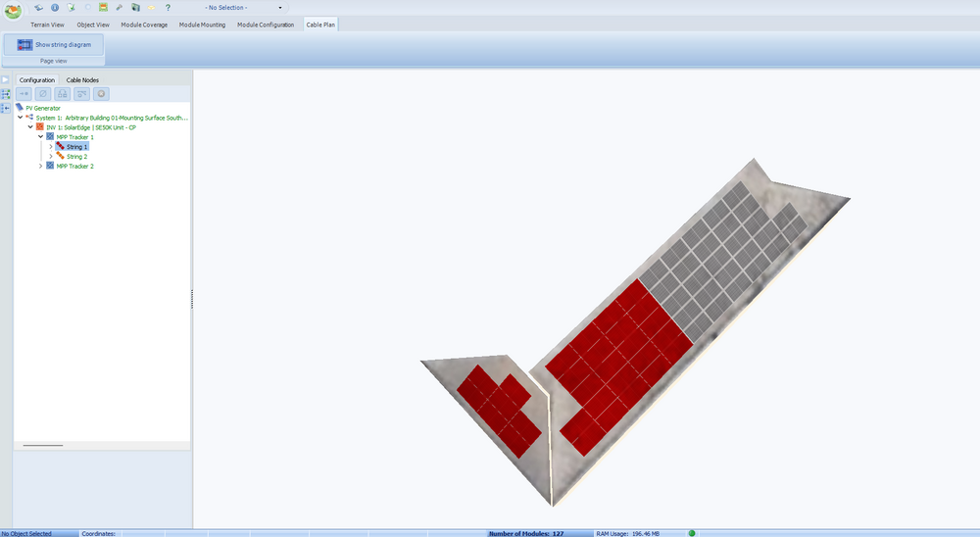Open the Cable Nodes tab
This screenshot has height=537, width=980.
(82, 80)
